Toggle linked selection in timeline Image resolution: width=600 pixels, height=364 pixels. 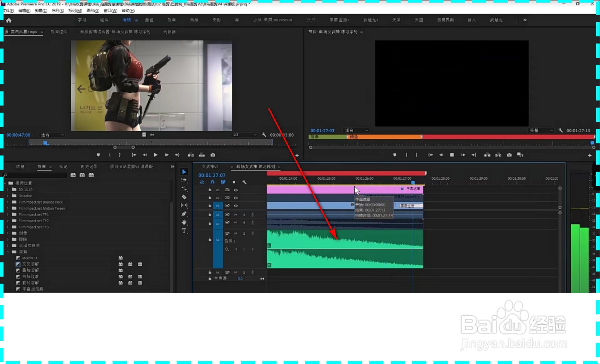tap(223, 182)
